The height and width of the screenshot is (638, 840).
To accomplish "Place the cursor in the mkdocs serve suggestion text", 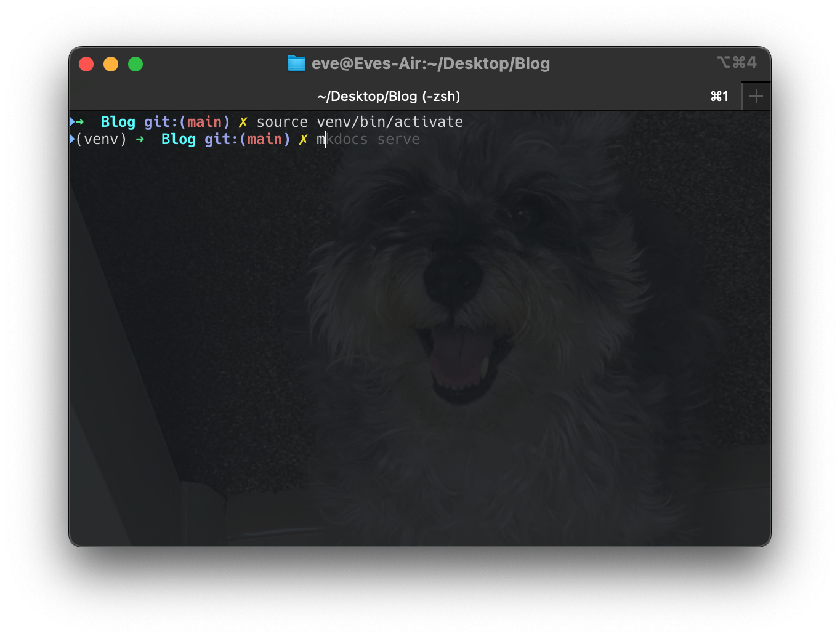I will click(x=368, y=139).
